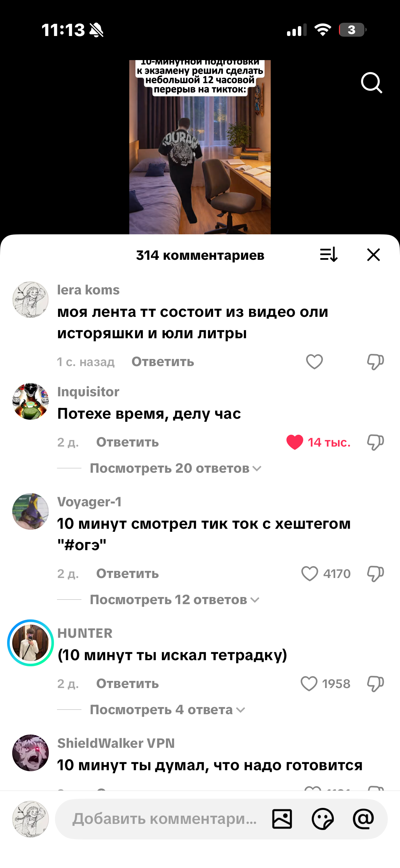Viewport: 400px width, 868px height.
Task: Reply to the HUNTER comment
Action: (x=128, y=684)
